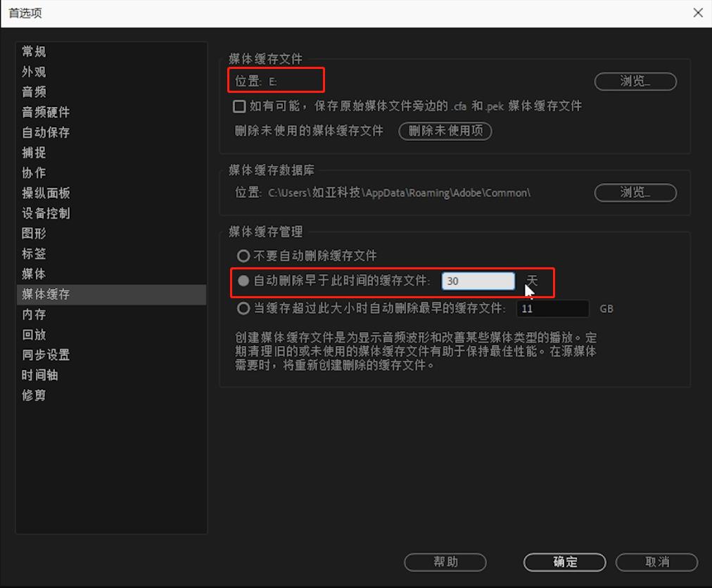This screenshot has height=588, width=712.
Task: Confirm settings with the 确定 button
Action: coord(564,562)
